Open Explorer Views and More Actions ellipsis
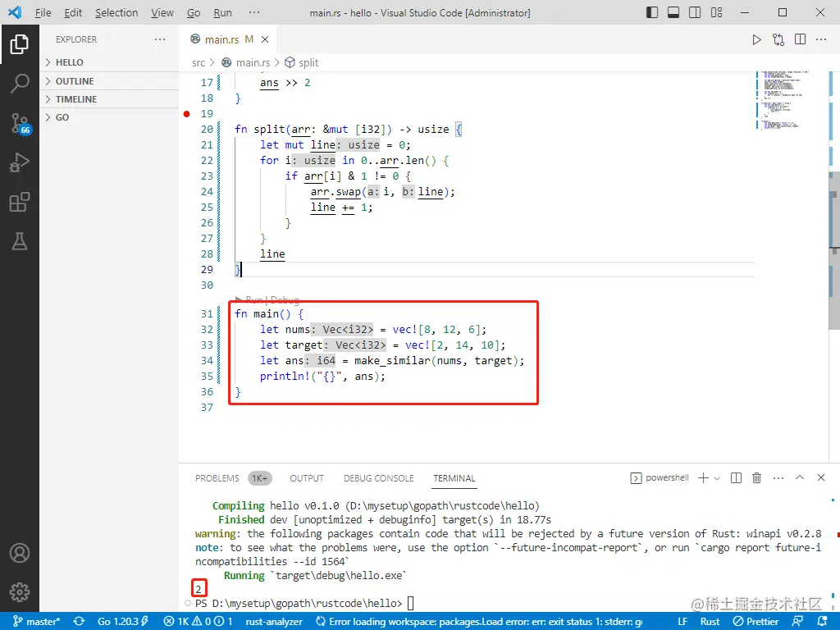This screenshot has height=630, width=840. (160, 39)
